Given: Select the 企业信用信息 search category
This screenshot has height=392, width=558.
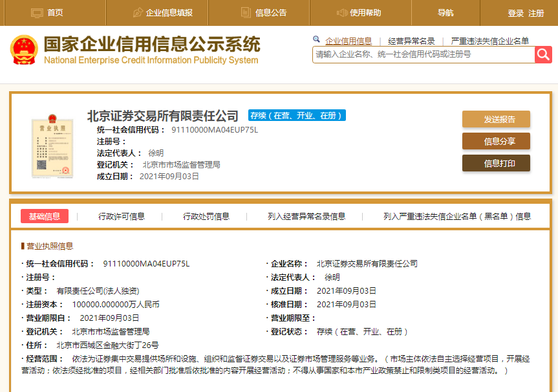Looking at the screenshot, I should (349, 41).
